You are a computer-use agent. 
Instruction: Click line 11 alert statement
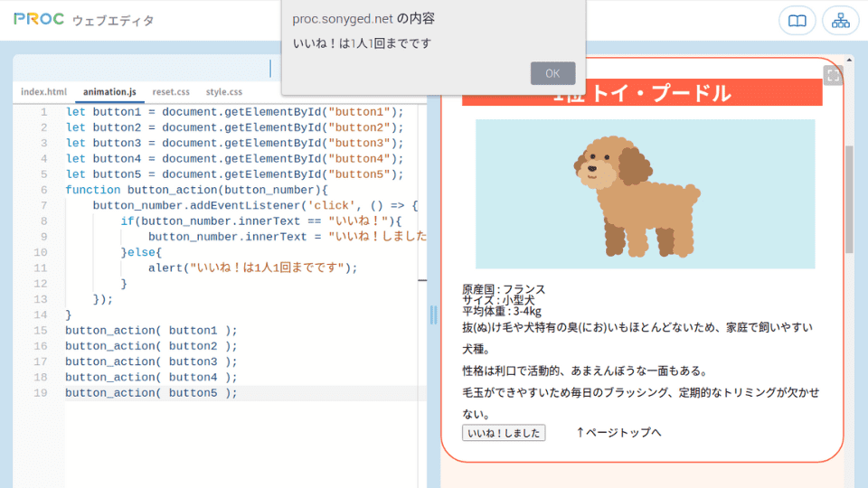252,267
